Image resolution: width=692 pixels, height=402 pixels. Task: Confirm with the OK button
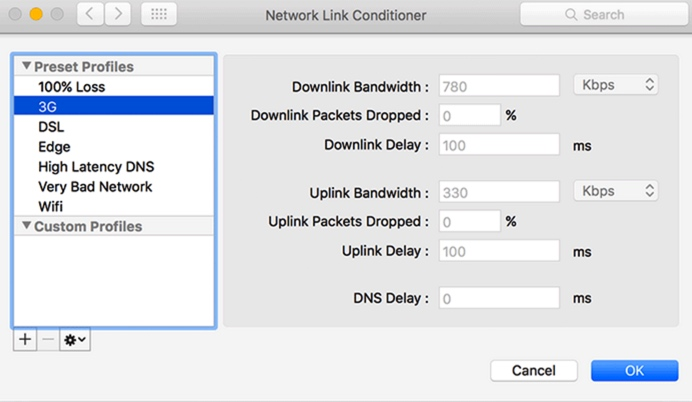point(634,370)
